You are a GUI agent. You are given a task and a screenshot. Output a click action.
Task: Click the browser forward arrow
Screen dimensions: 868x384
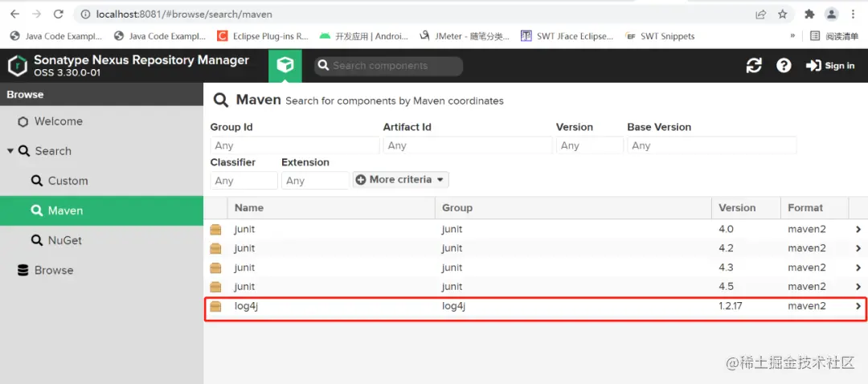point(36,14)
